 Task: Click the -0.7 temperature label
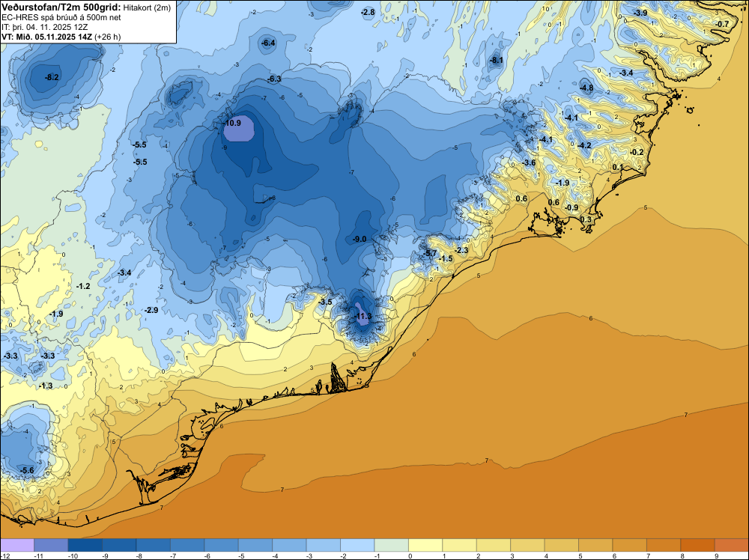click(x=722, y=24)
